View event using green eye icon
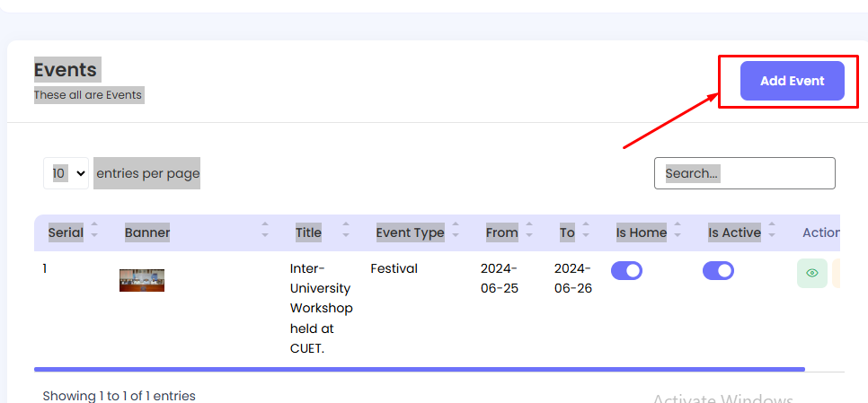 (x=811, y=273)
